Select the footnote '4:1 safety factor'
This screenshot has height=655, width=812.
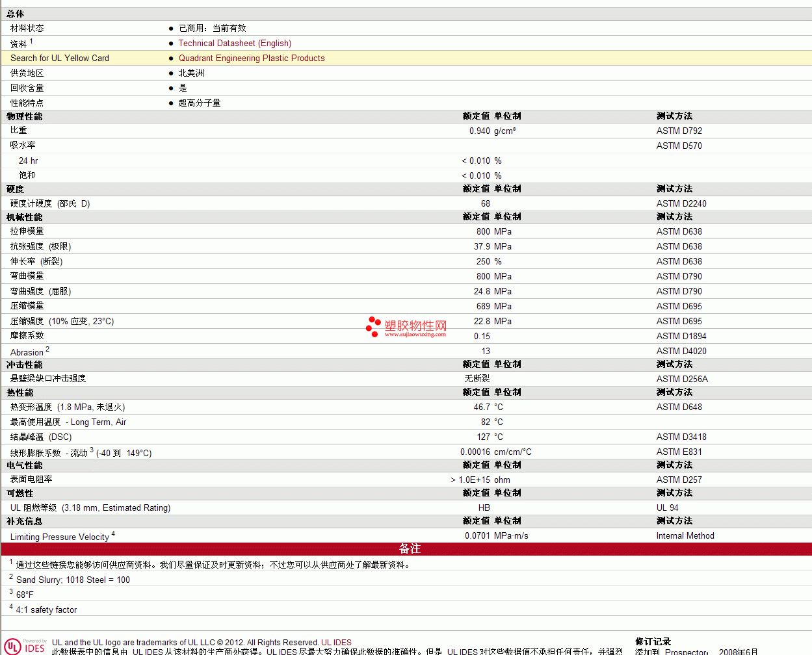[46, 610]
